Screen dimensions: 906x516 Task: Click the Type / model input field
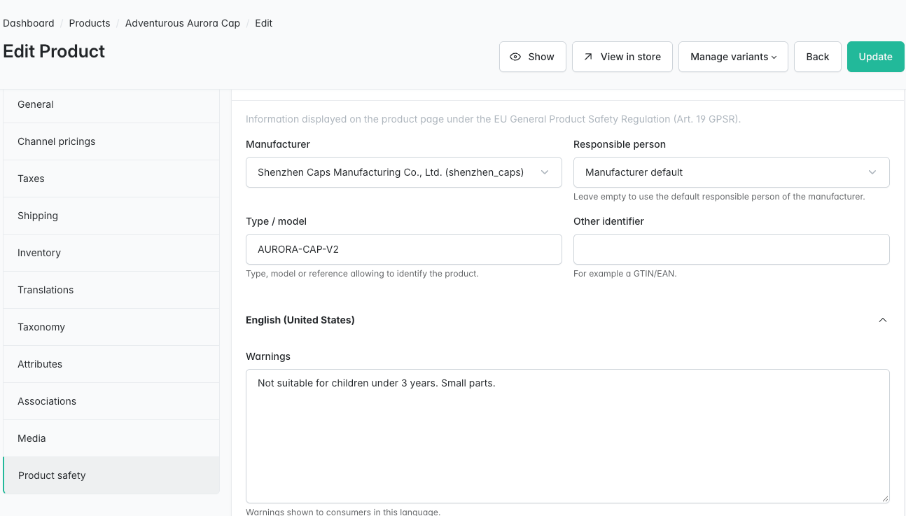coord(403,249)
